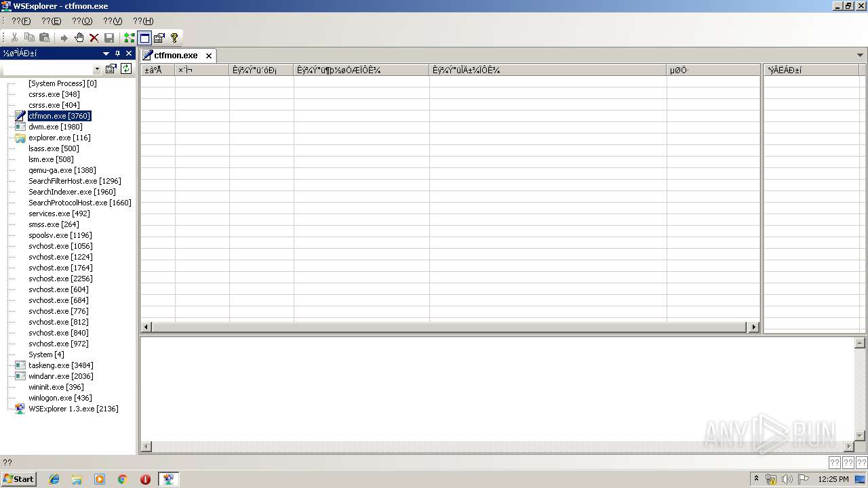The image size is (868, 488).
Task: Close the process list side panel
Action: 129,54
